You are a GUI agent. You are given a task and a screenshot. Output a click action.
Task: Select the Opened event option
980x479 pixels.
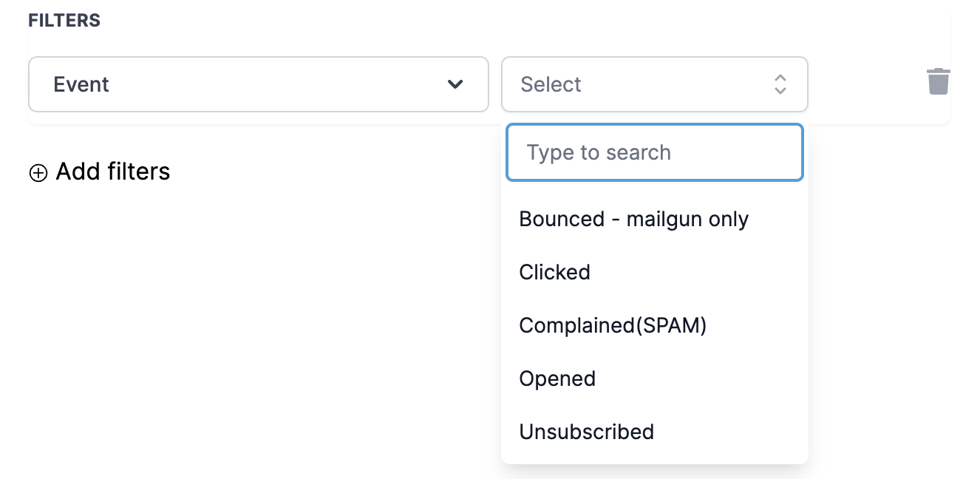coord(557,378)
